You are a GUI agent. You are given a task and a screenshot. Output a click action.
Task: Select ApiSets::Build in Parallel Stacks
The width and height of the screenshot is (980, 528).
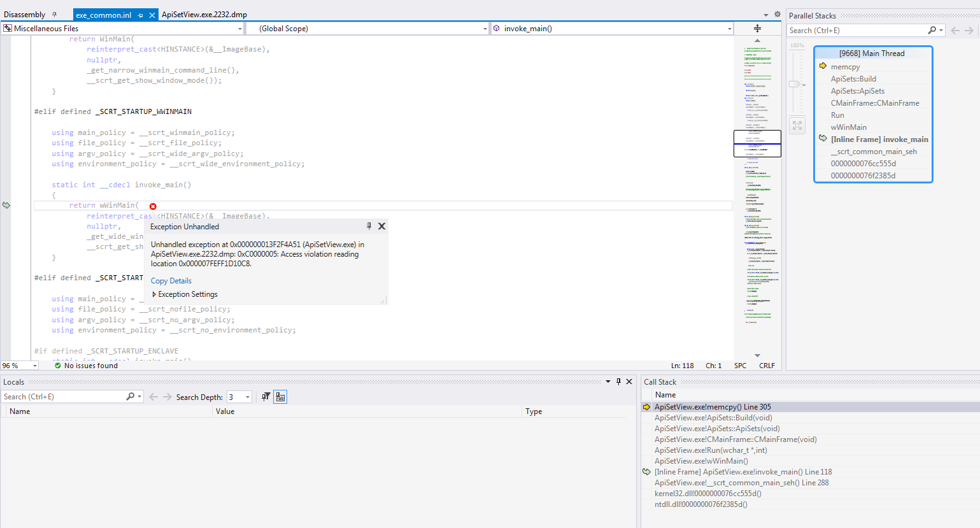(x=853, y=79)
